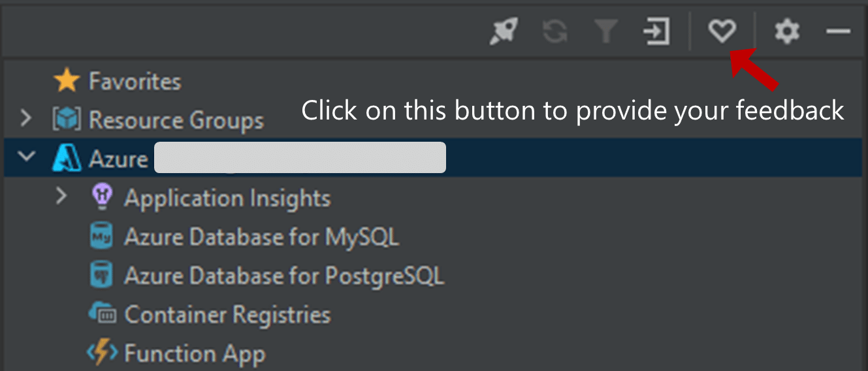Expand the Resource Groups node

click(x=25, y=120)
